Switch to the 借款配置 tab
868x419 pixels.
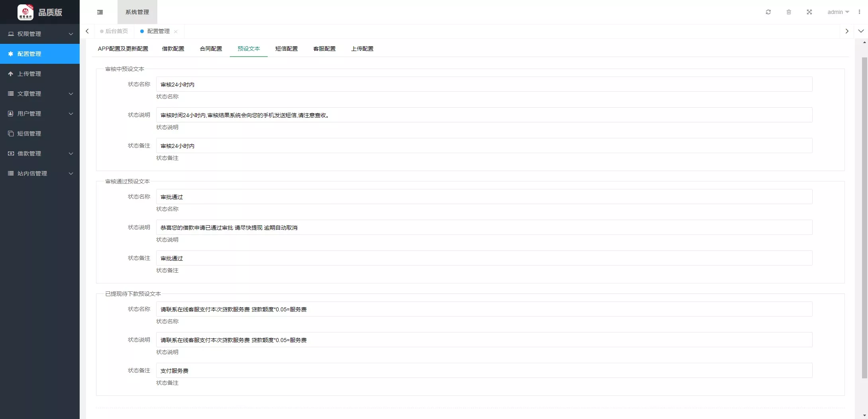(173, 49)
